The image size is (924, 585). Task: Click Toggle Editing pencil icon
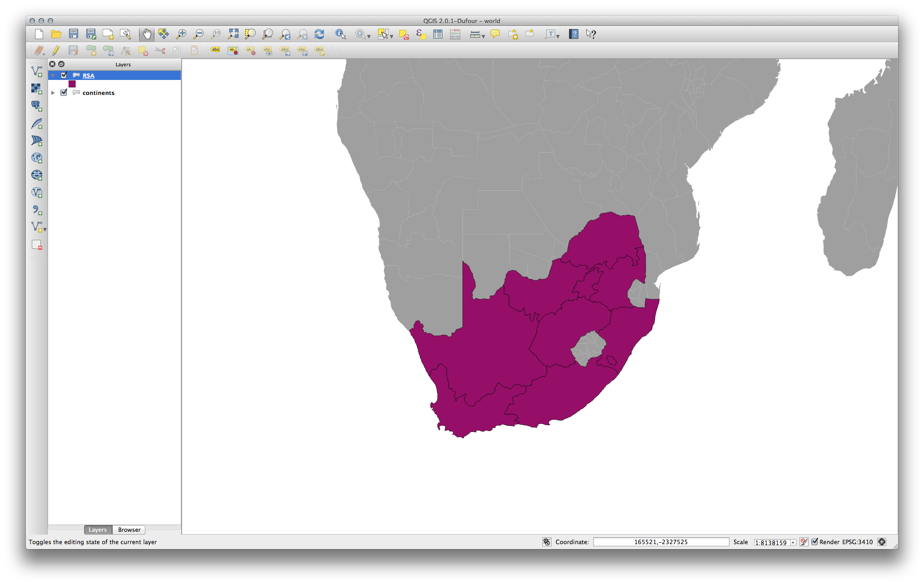point(56,51)
